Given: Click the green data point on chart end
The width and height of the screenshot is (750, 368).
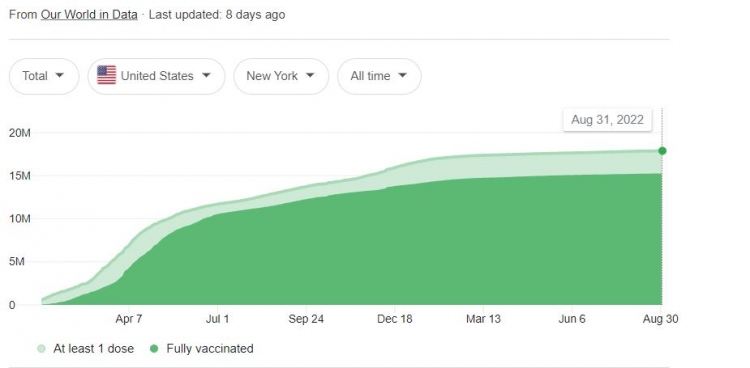Looking at the screenshot, I should coord(662,151).
